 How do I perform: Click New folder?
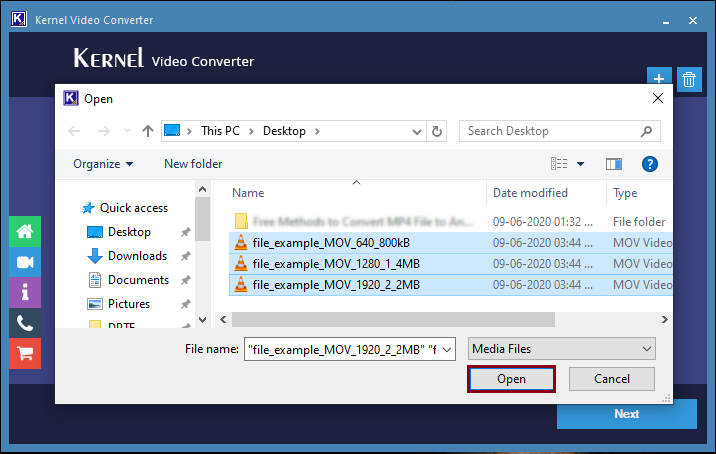[193, 164]
